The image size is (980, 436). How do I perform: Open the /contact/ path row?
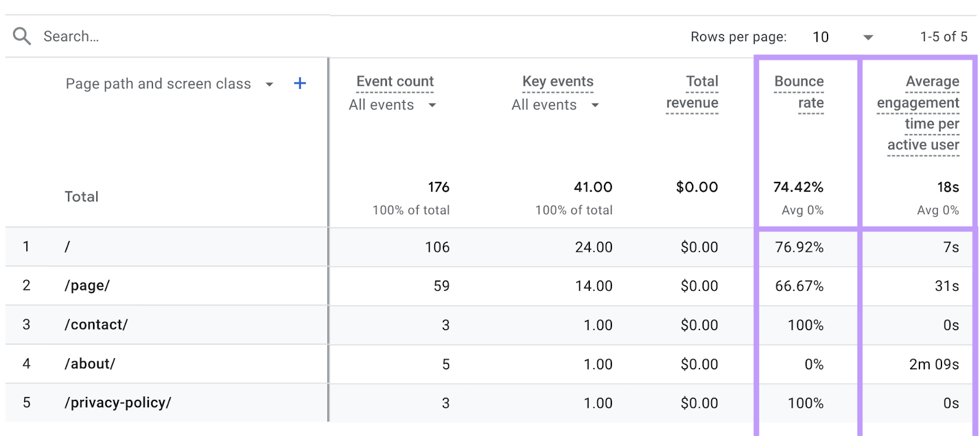(96, 325)
